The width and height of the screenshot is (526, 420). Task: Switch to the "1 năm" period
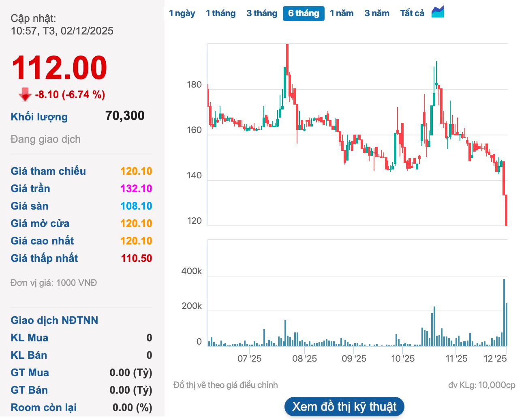pyautogui.click(x=342, y=13)
